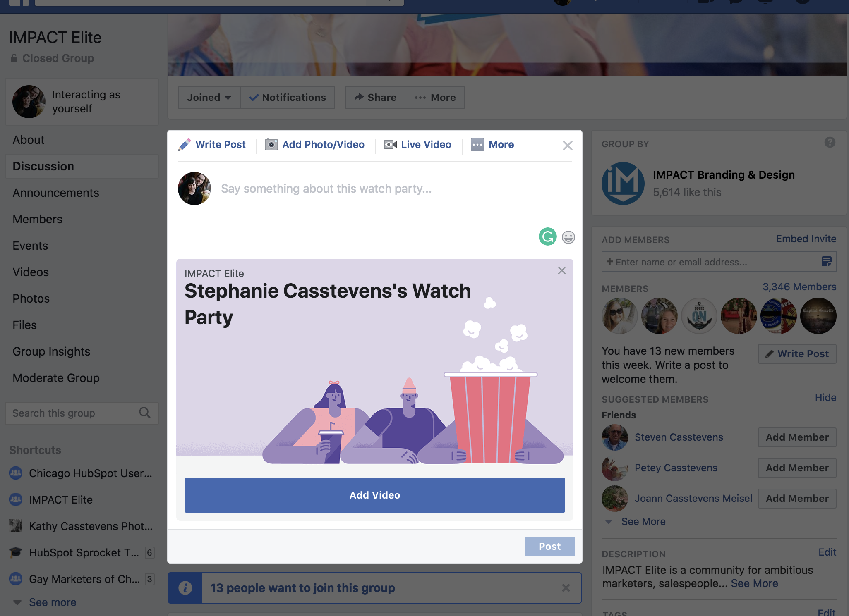Viewport: 849px width, 616px height.
Task: Open 13 people want to join link
Action: [302, 588]
